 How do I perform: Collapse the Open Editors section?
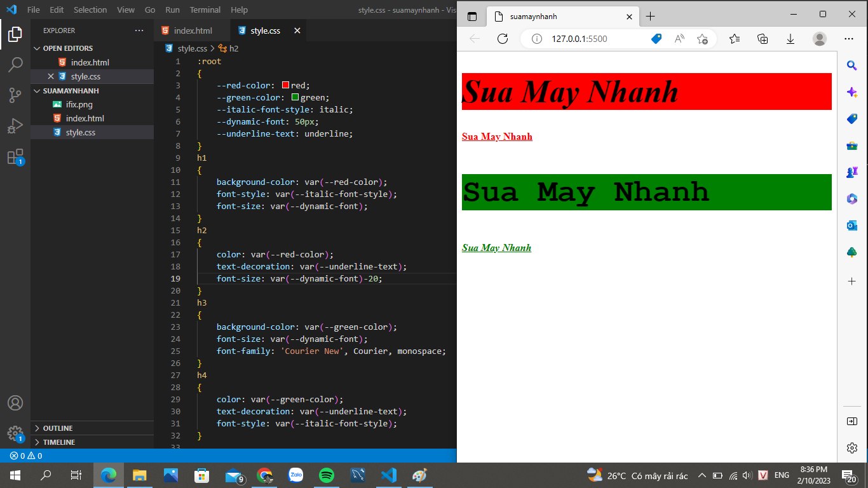coord(92,48)
